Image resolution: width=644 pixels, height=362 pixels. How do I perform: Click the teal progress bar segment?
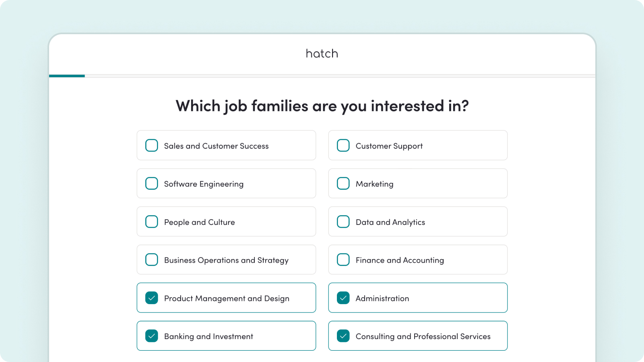pyautogui.click(x=67, y=76)
